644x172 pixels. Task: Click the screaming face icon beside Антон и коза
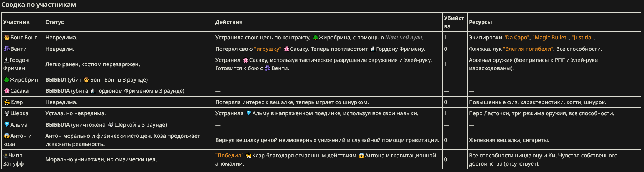6,136
